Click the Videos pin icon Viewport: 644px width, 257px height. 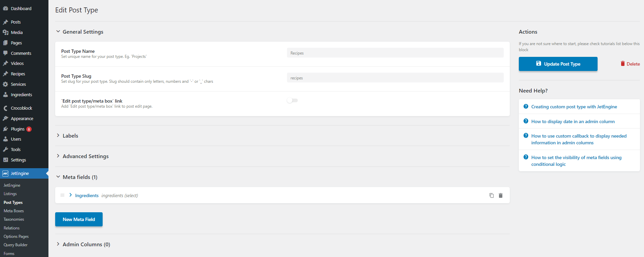[x=5, y=63]
